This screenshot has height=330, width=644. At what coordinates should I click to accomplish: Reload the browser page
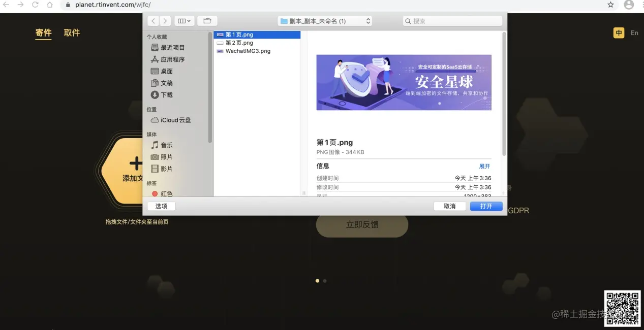pyautogui.click(x=35, y=5)
